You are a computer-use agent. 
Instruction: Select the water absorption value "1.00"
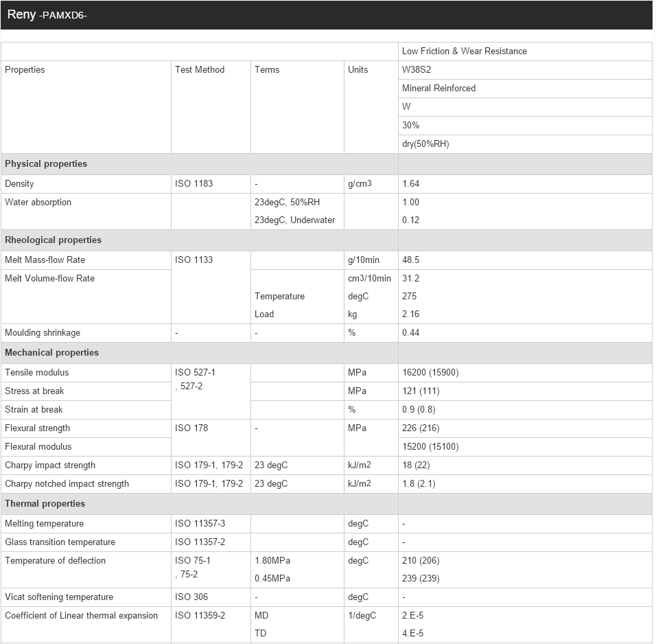coord(410,203)
